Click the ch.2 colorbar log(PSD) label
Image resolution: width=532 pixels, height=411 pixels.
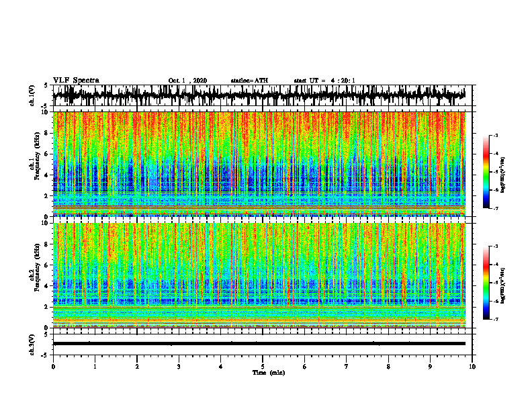(x=502, y=285)
